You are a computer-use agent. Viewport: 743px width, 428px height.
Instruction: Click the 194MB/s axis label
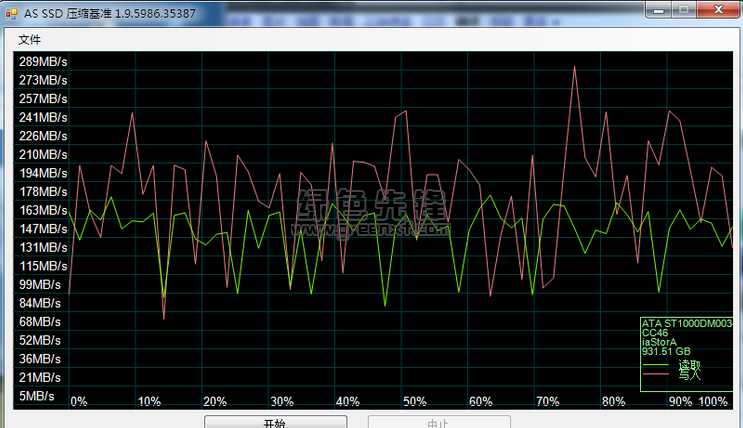tap(43, 173)
